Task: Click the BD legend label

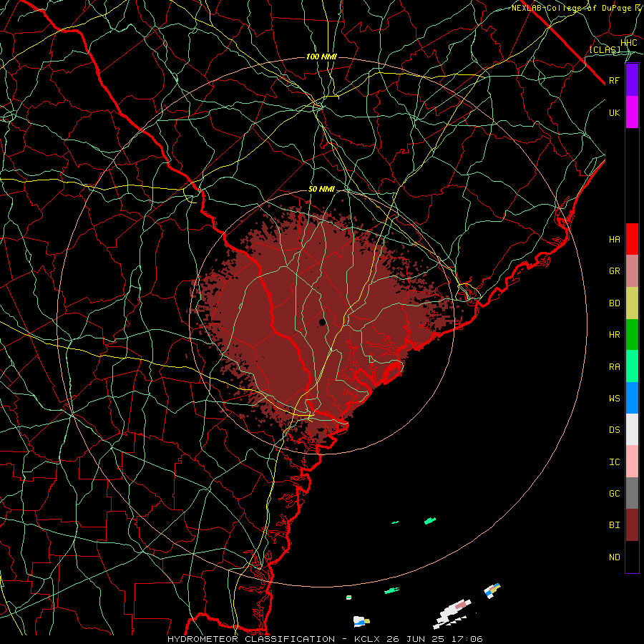Action: click(614, 303)
